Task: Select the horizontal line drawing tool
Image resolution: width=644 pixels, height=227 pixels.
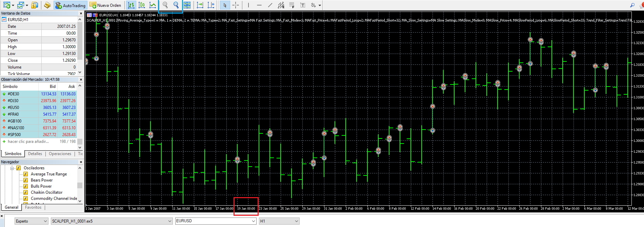Action: point(259,5)
